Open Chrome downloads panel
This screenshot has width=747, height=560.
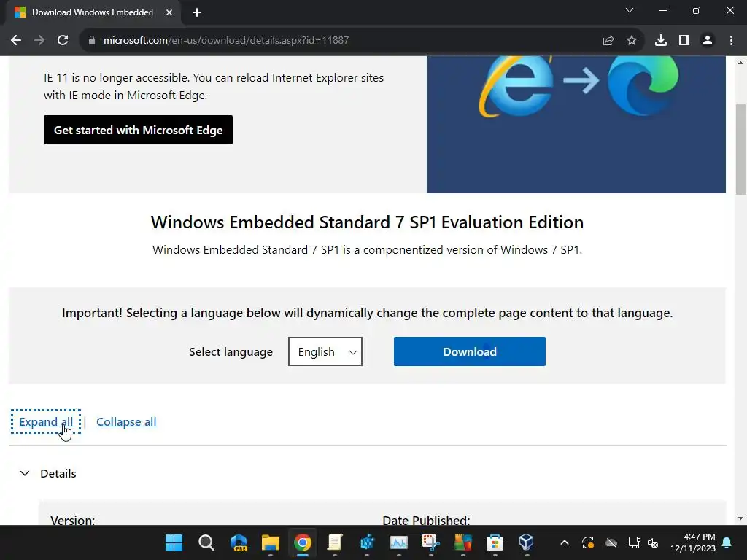pyautogui.click(x=661, y=41)
